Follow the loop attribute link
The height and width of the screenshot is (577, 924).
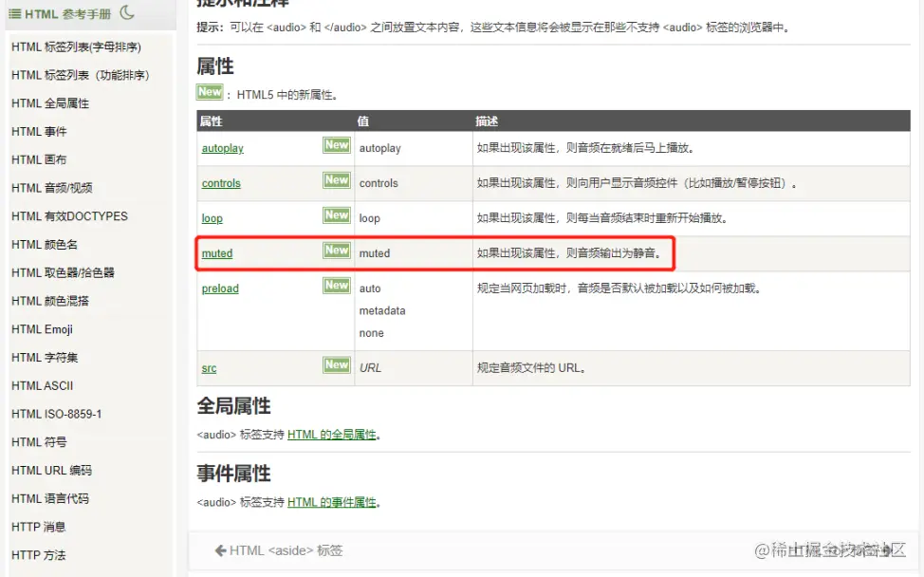tap(213, 218)
